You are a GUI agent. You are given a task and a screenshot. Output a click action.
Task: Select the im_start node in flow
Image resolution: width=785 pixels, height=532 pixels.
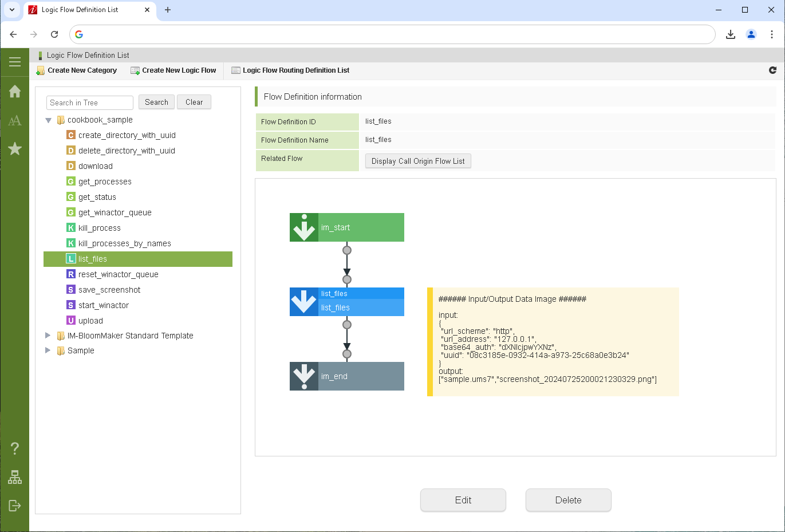pyautogui.click(x=347, y=227)
